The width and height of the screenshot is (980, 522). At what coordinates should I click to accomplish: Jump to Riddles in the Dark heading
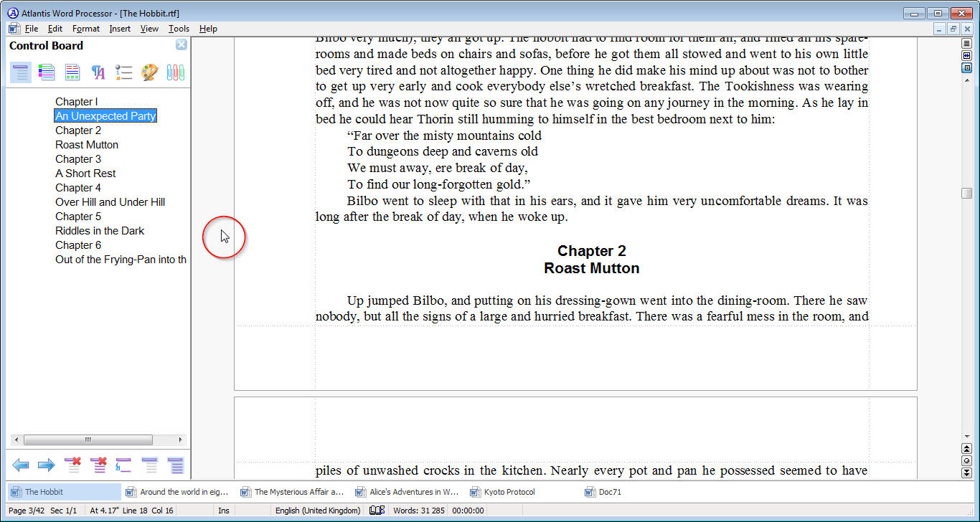[100, 231]
